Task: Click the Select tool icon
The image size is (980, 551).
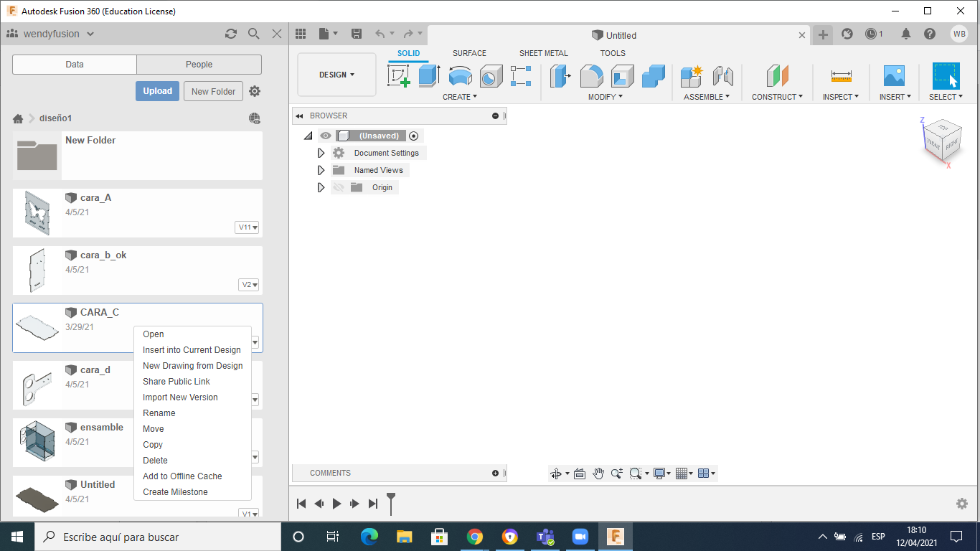Action: 946,76
